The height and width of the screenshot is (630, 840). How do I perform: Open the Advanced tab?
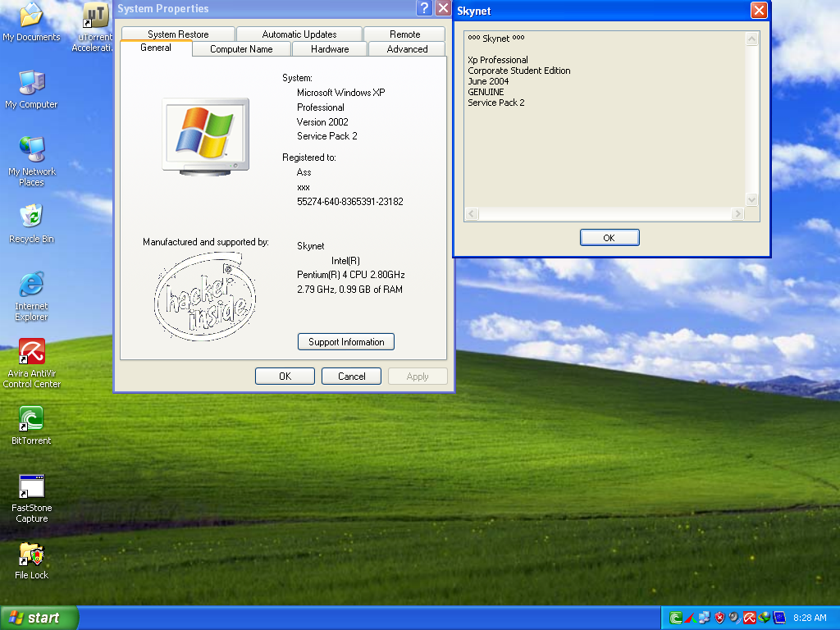(x=407, y=48)
